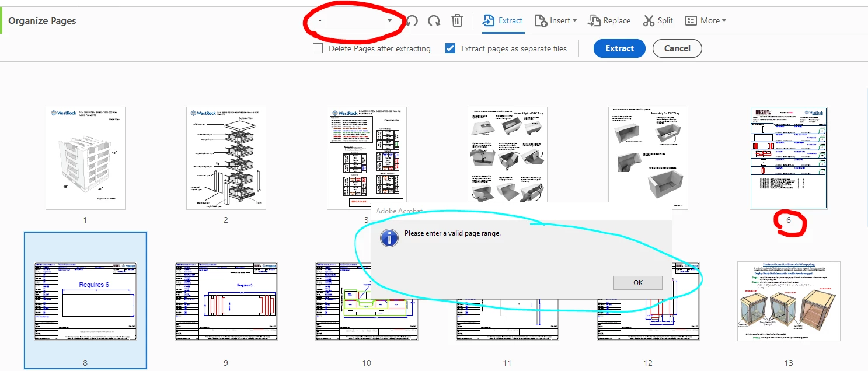This screenshot has height=371, width=868.
Task: Enable Delete Pages after extracting checkbox
Action: click(x=318, y=48)
